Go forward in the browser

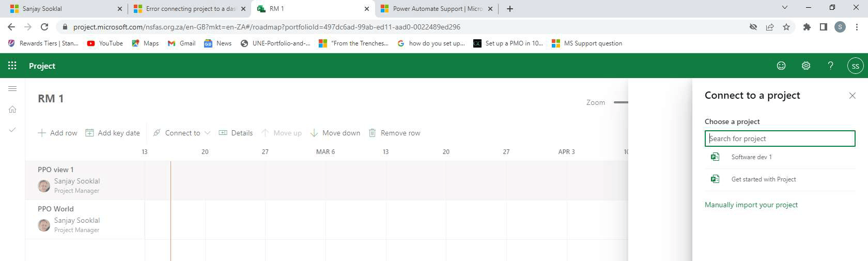point(28,27)
